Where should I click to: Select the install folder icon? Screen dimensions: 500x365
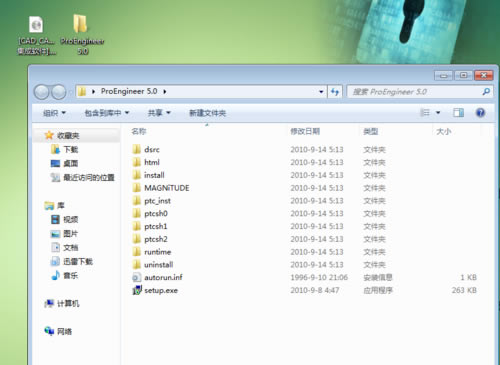[x=136, y=175]
